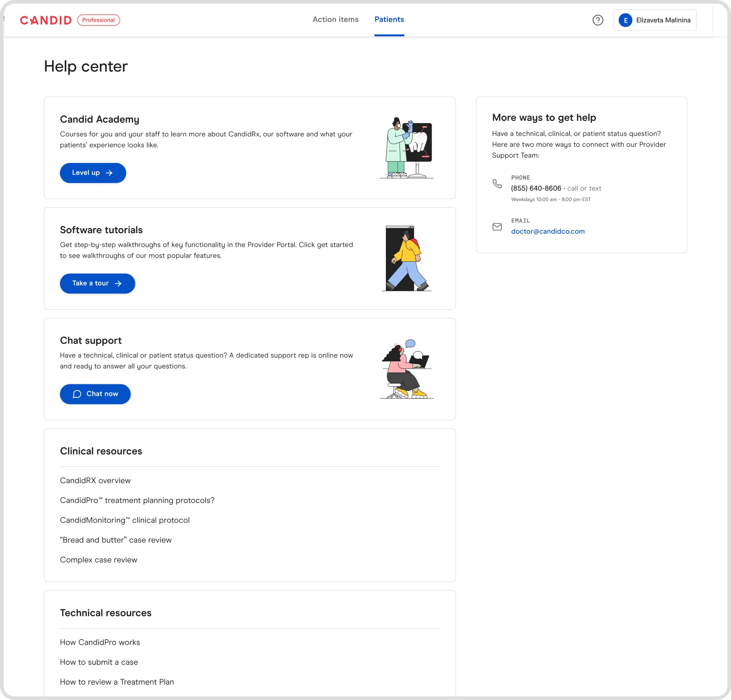
Task: Click the help question mark icon
Action: pyautogui.click(x=598, y=20)
